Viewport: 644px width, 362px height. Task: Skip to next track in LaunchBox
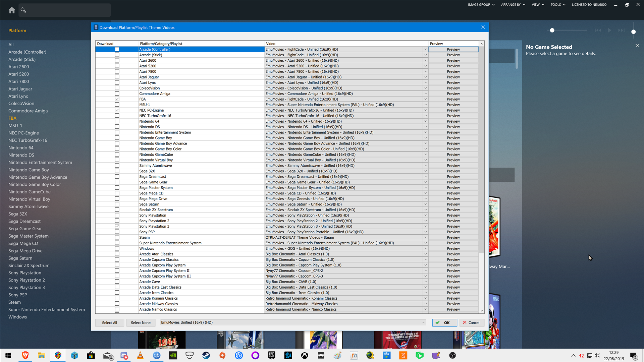(621, 30)
